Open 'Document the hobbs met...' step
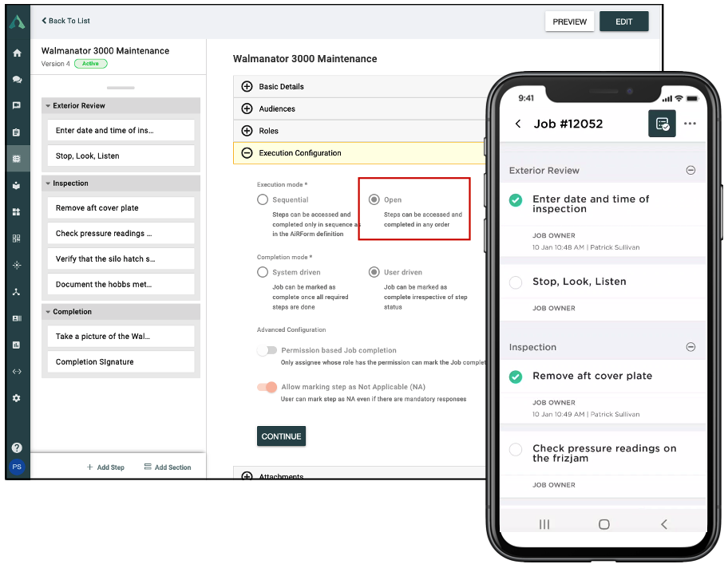 [121, 284]
